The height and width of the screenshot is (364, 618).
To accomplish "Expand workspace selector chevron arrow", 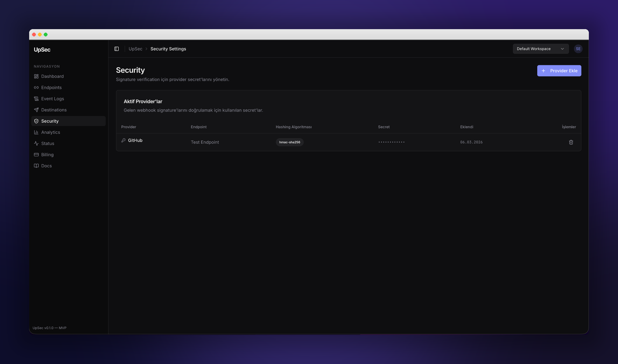I will pos(562,49).
